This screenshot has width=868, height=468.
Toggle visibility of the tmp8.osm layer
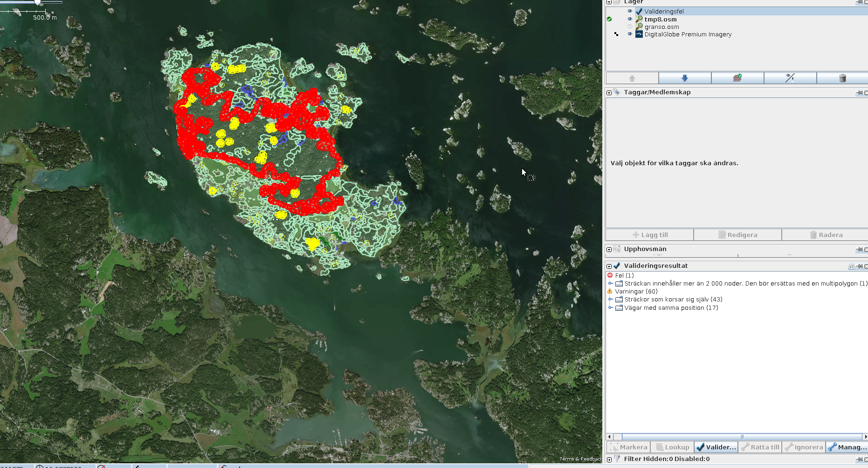coord(629,19)
